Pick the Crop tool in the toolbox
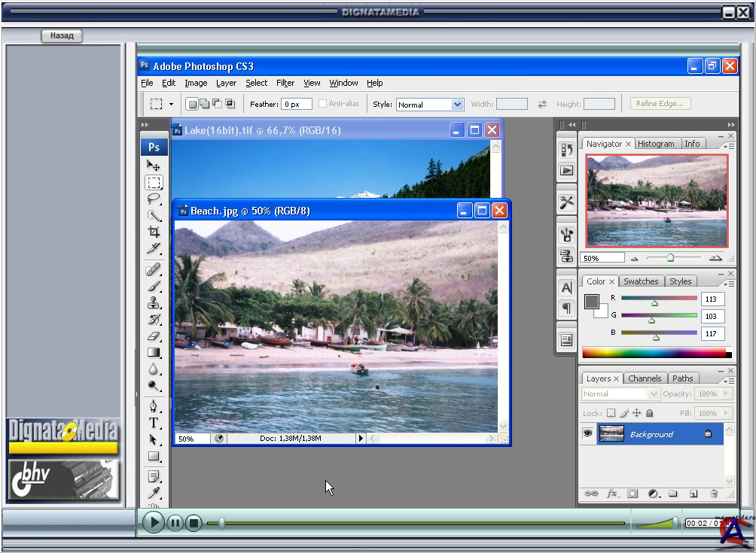This screenshot has width=756, height=553. 154,232
